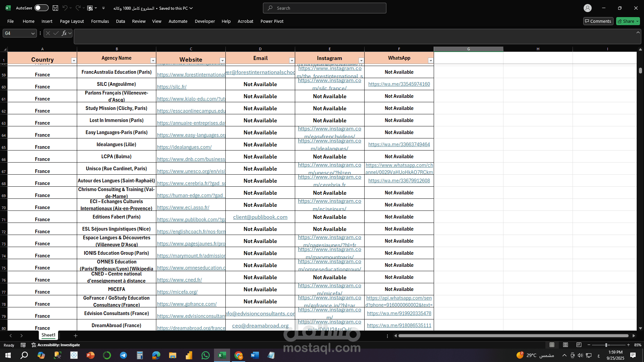Switch to Page Break Preview icon
The height and width of the screenshot is (362, 644).
point(579,345)
